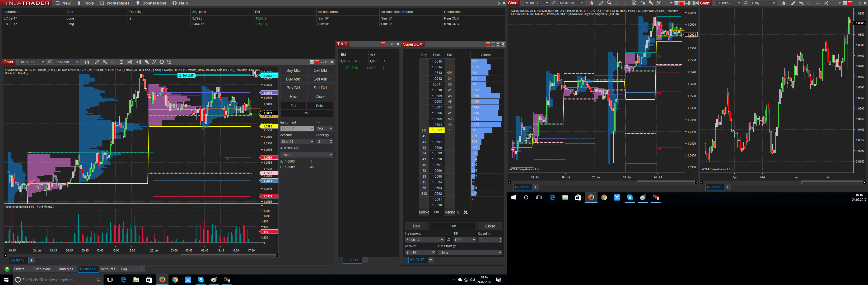Search instrument in SuperDOM panel

[x=449, y=240]
